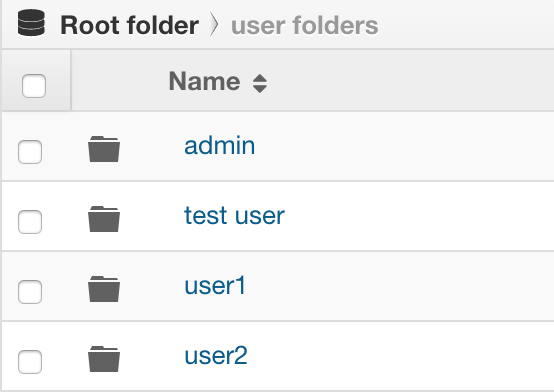Click the admin folder icon

click(x=104, y=149)
